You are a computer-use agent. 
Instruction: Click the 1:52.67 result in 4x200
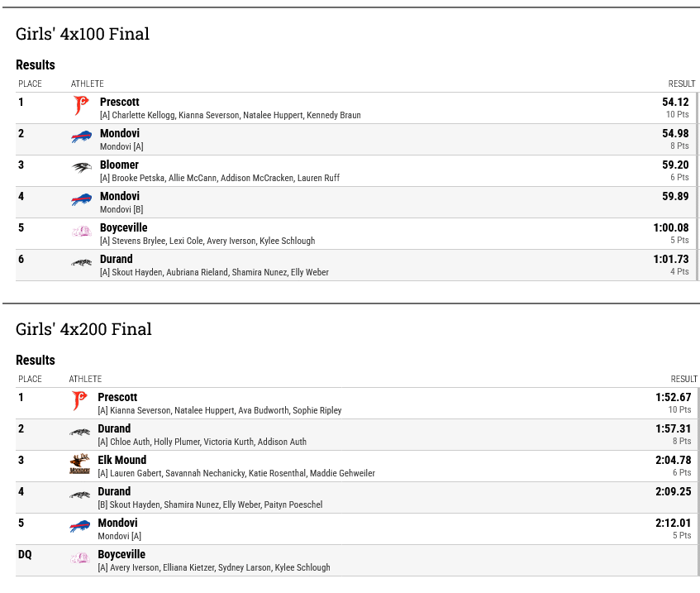tap(674, 397)
